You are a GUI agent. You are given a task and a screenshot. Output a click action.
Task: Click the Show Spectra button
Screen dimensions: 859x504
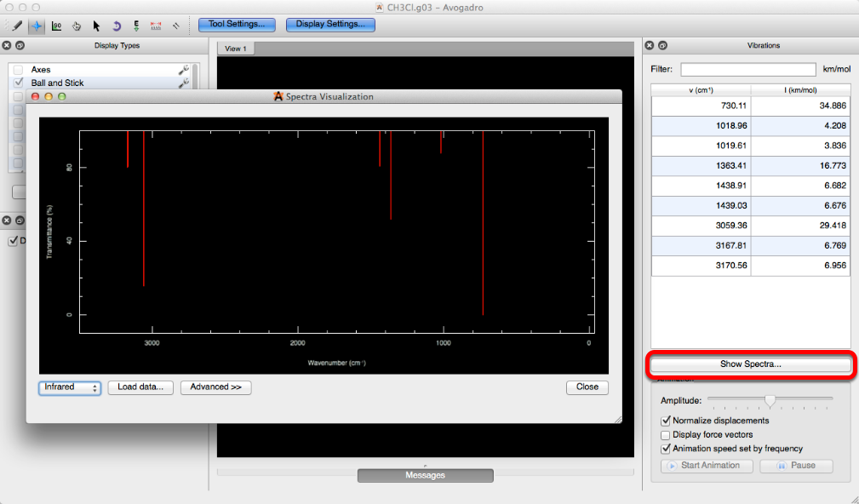751,364
